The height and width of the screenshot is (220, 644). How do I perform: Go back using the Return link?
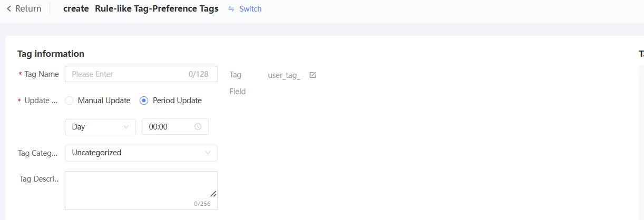(24, 8)
